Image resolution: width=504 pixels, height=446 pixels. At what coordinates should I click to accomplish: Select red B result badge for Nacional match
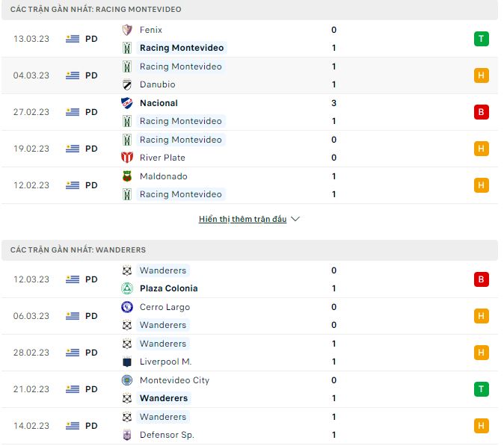(x=481, y=112)
